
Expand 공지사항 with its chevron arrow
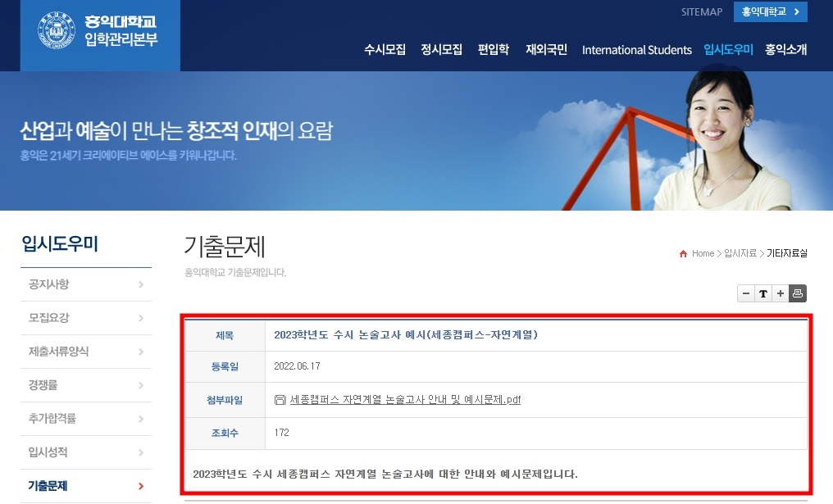pos(141,284)
